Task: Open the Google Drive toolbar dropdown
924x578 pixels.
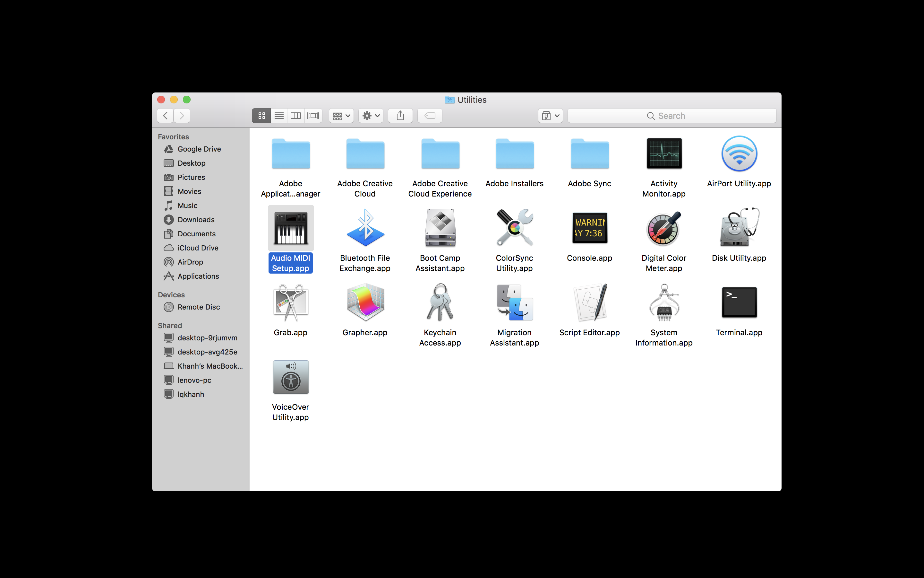Action: coord(551,116)
